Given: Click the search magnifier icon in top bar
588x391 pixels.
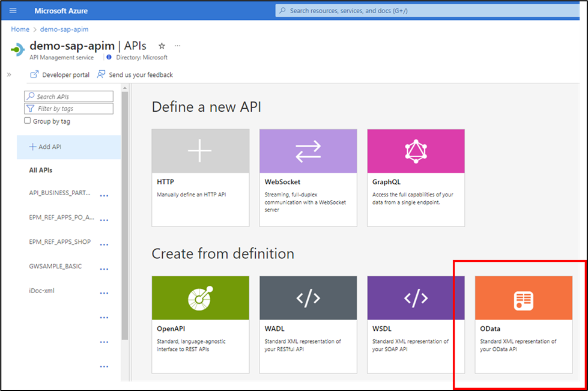Looking at the screenshot, I should (x=283, y=10).
